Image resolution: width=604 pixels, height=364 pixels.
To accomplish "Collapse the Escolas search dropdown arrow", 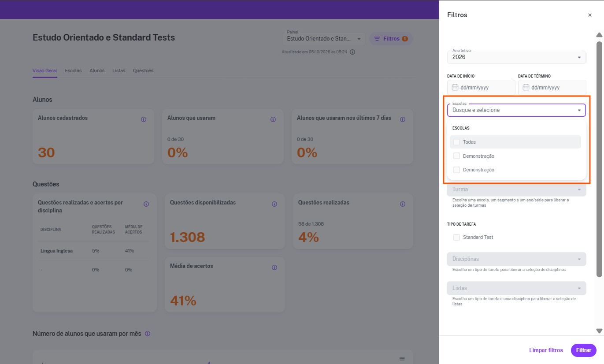I will click(x=579, y=110).
